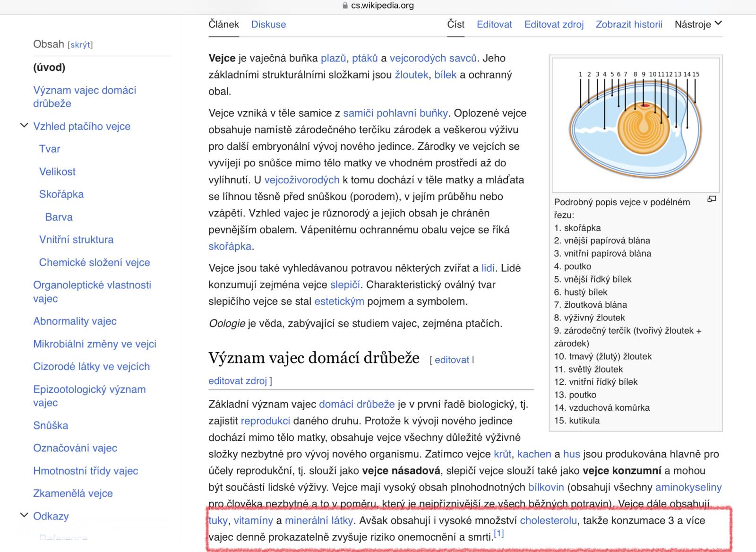
Task: Open the Nástroje dropdown menu
Action: pos(698,24)
